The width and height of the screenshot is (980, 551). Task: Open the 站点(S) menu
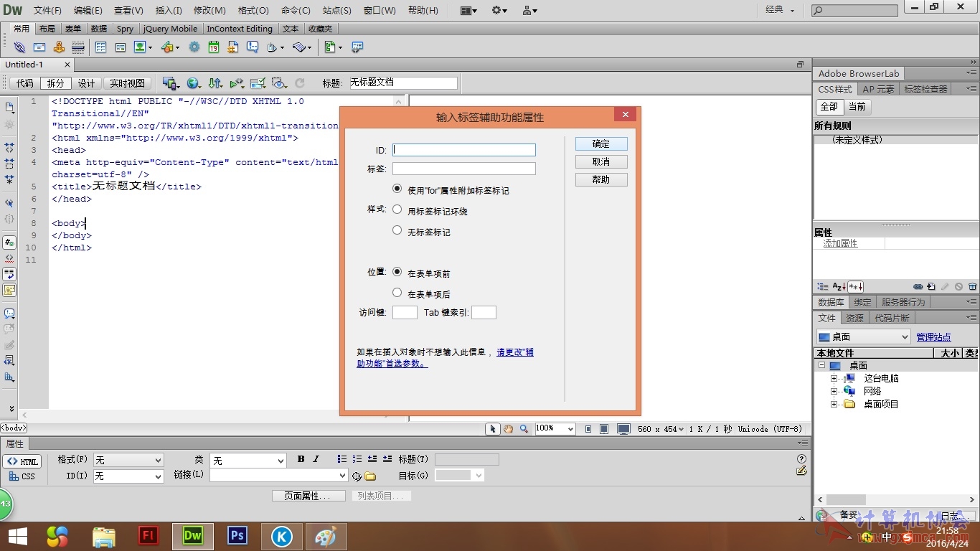(337, 11)
